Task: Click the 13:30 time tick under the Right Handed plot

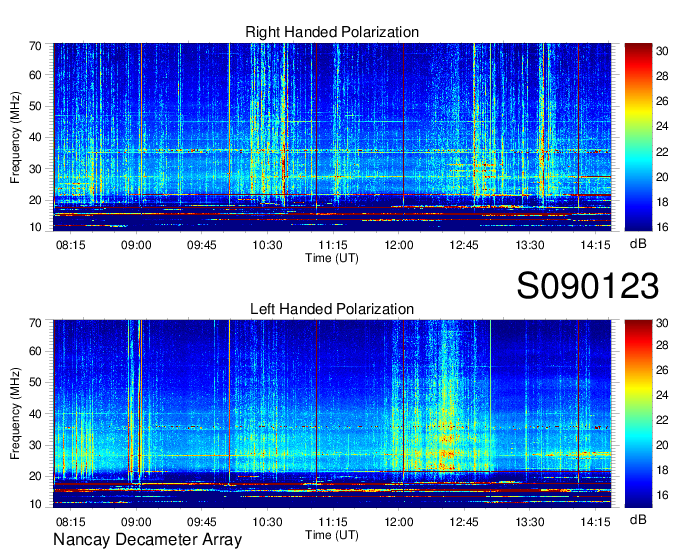Action: tap(530, 245)
